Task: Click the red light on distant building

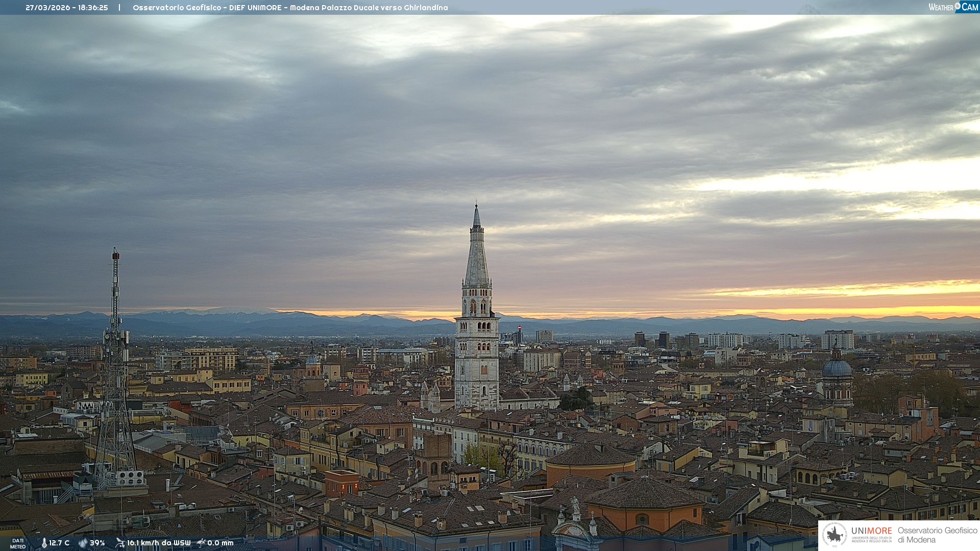Action: (x=520, y=328)
